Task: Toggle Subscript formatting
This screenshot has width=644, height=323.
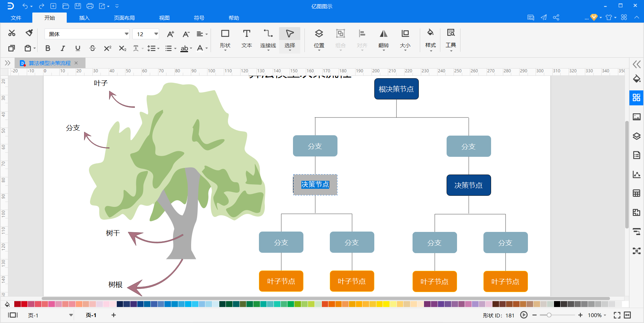Action: tap(122, 48)
